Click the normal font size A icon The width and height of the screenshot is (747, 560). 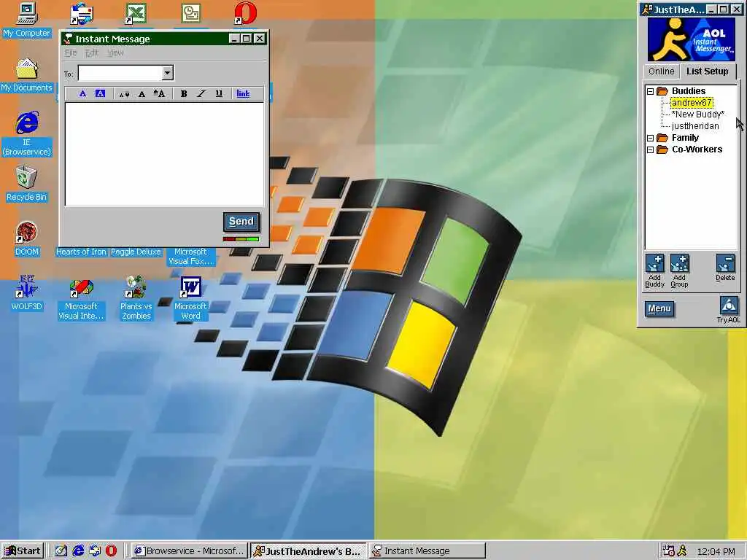click(142, 94)
